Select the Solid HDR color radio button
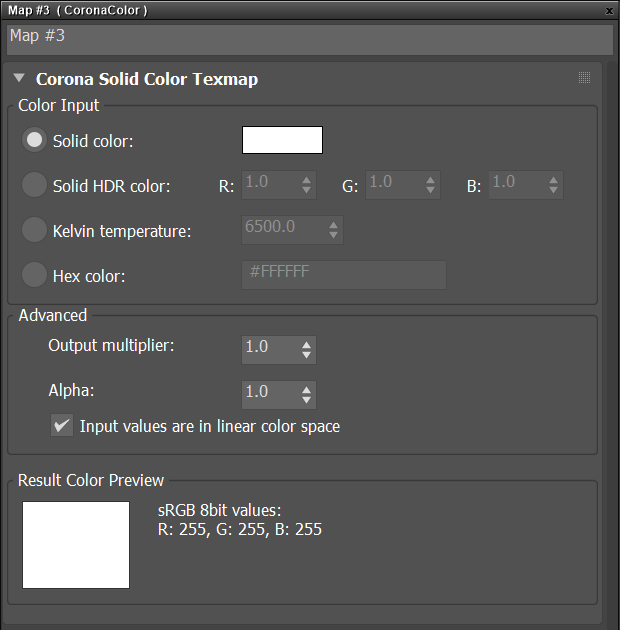Viewport: 620px width, 630px height. click(34, 185)
